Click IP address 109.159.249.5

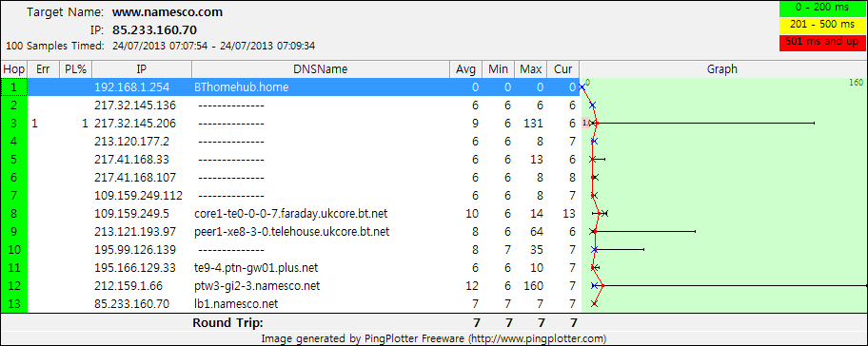tap(131, 213)
